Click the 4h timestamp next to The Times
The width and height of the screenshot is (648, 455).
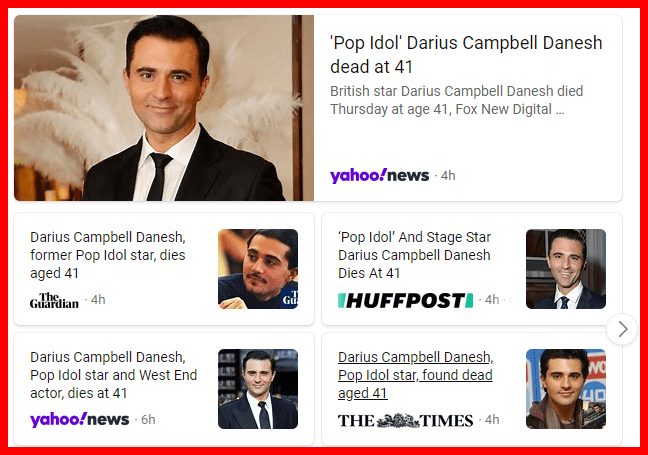[492, 419]
